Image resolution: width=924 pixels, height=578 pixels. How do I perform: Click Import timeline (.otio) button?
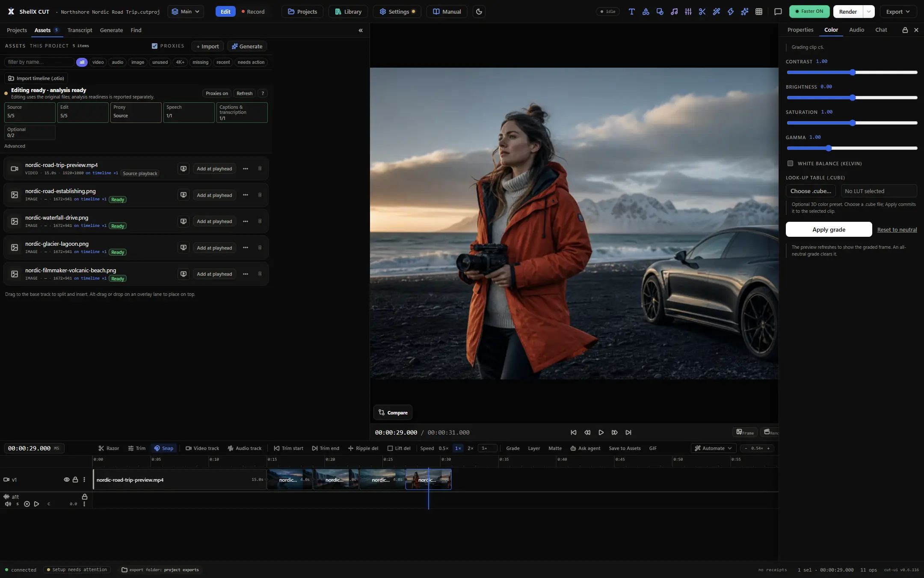click(x=36, y=78)
